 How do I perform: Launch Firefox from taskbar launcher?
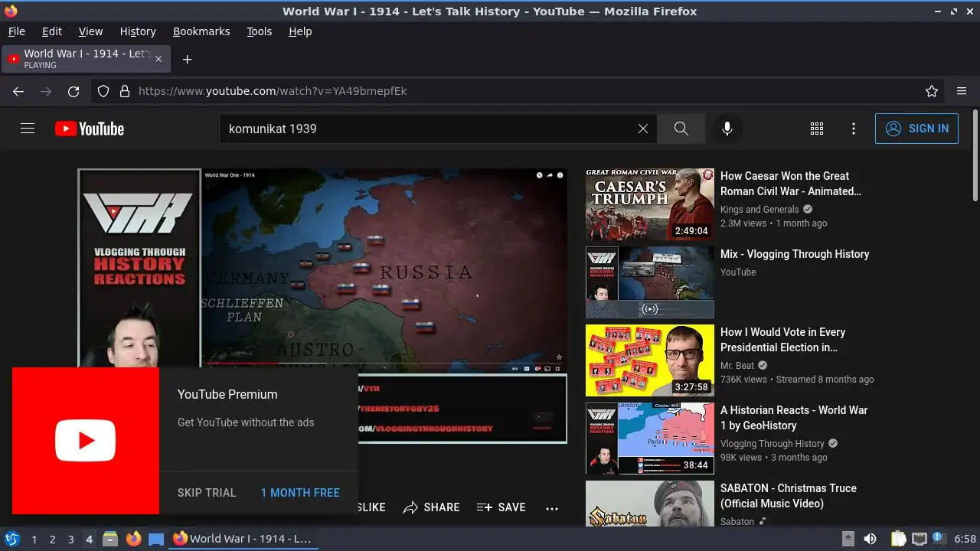click(x=133, y=539)
